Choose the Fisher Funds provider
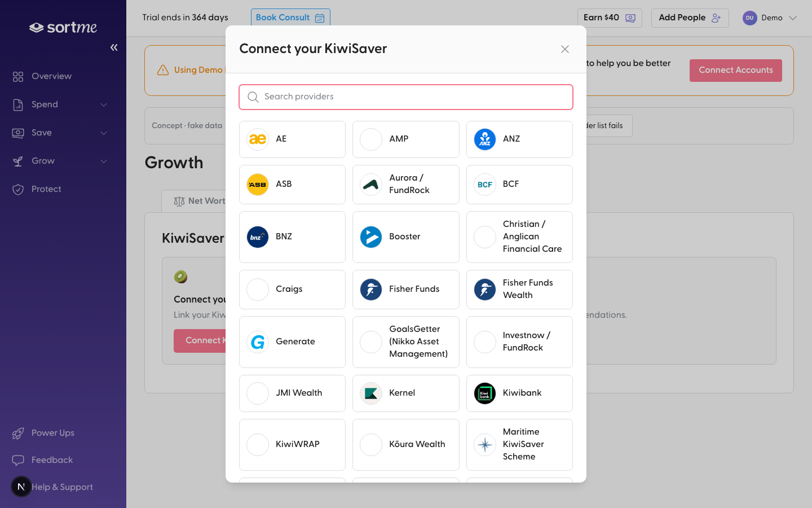Screen dimensions: 812x508 coord(406,290)
